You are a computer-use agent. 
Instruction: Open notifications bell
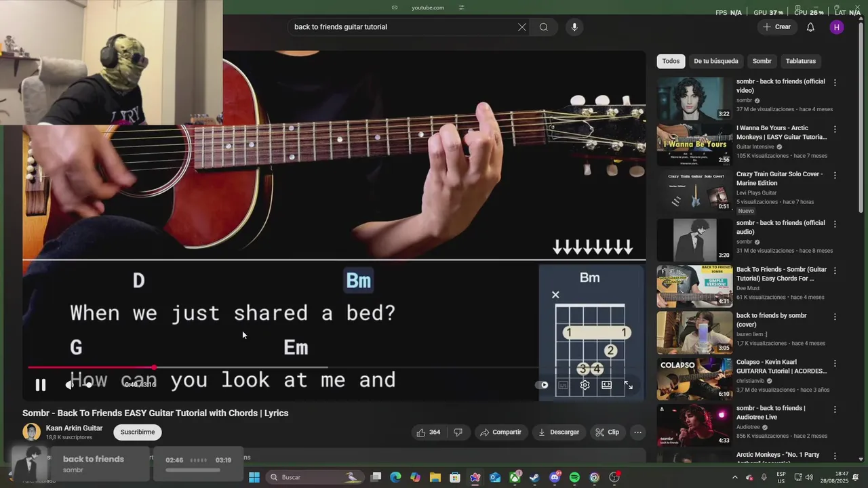point(810,27)
